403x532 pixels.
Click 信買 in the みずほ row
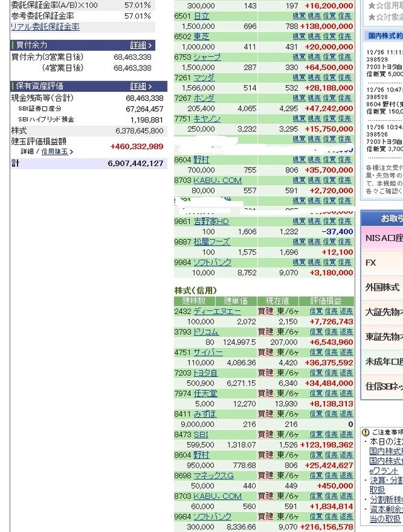(x=316, y=414)
